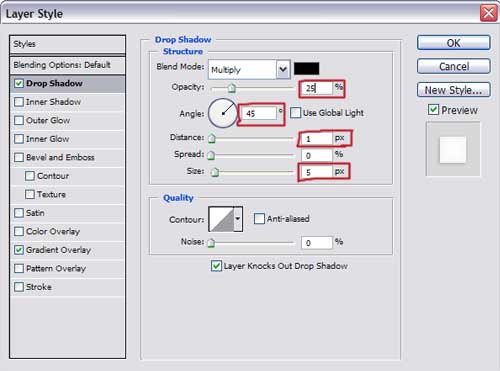Uncheck Layer Knocks Out Drop Shadow
The height and width of the screenshot is (371, 500).
pos(216,266)
